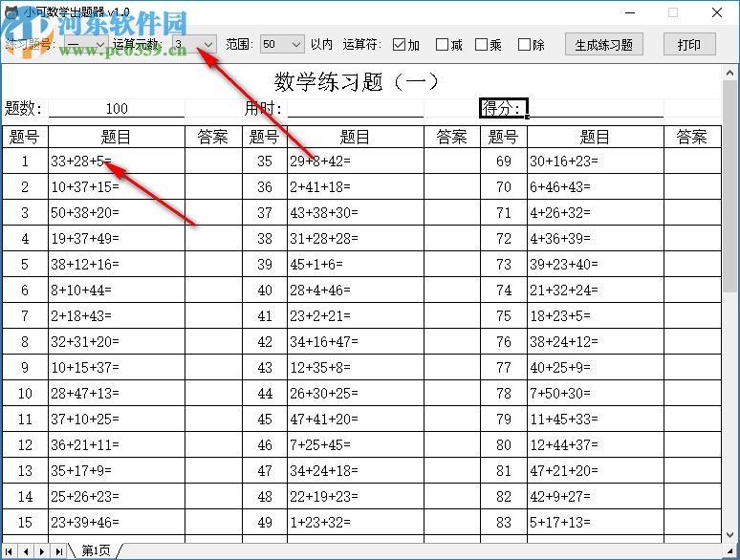The image size is (740, 560).
Task: Select question cell 4+26+32=
Action: (x=596, y=212)
